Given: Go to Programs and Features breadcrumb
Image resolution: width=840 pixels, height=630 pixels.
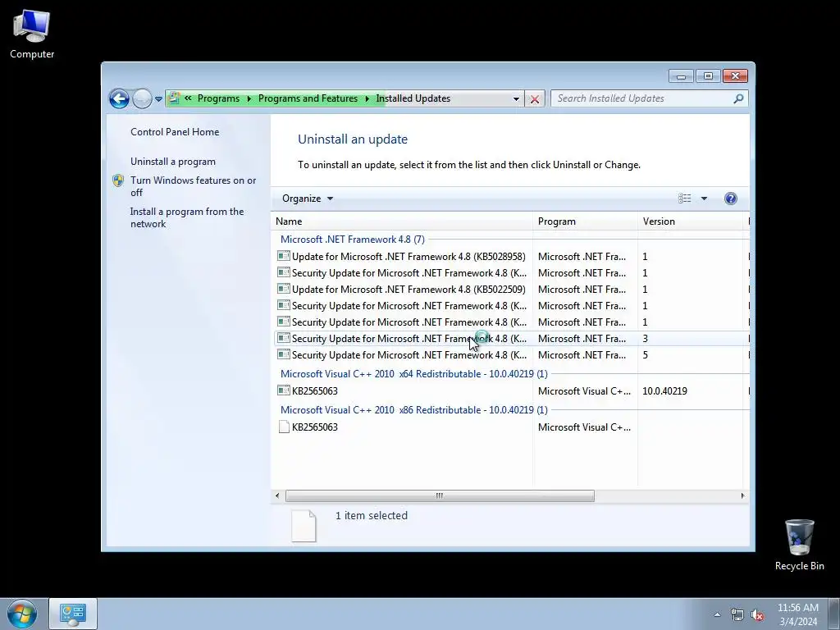Looking at the screenshot, I should coord(308,98).
